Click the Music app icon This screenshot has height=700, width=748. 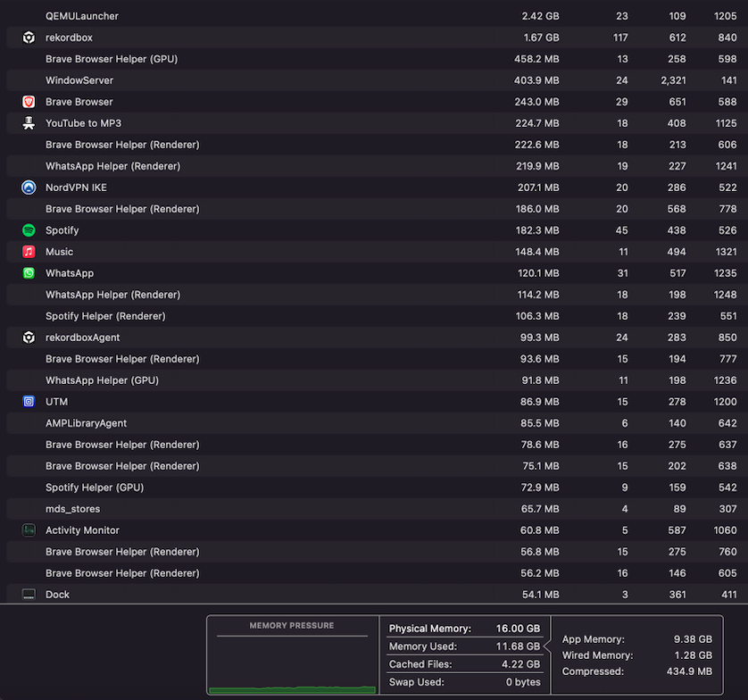(x=29, y=252)
